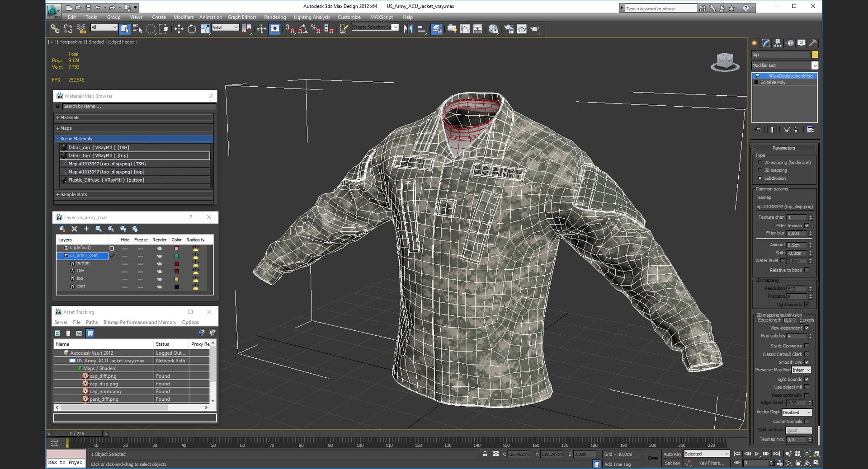The image size is (868, 469).
Task: Click the ViewCube in the viewport
Action: (725, 61)
